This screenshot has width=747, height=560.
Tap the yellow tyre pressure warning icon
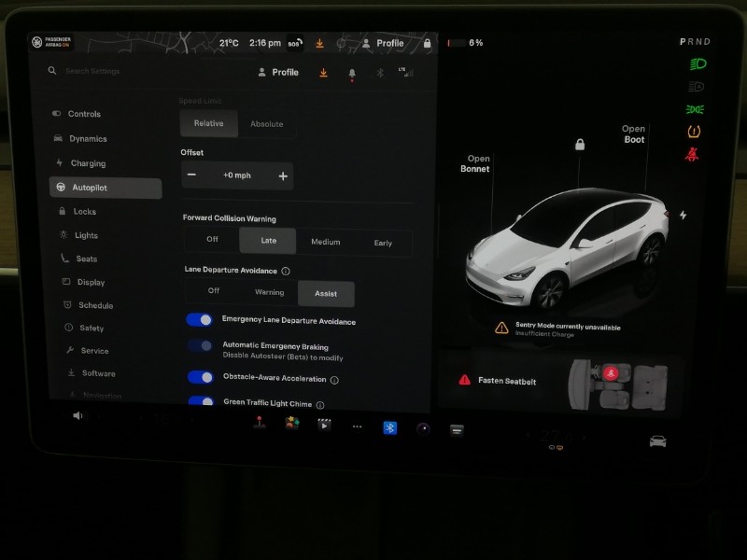click(694, 132)
